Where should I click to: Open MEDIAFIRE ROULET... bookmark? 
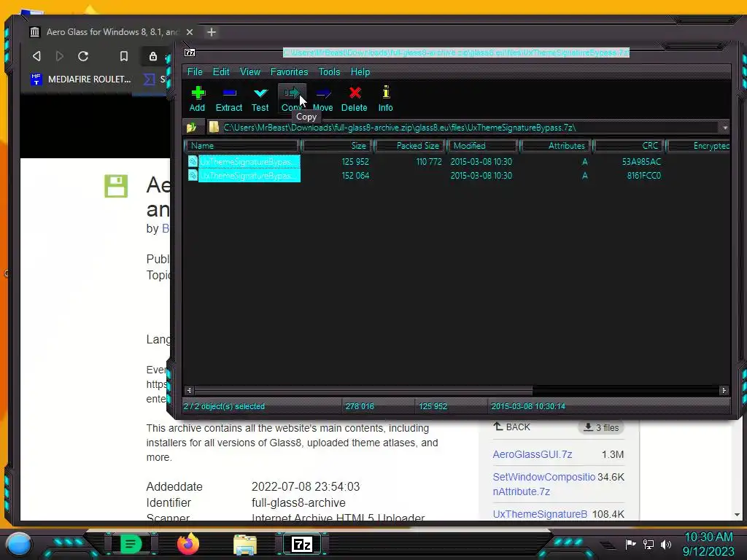(80, 79)
